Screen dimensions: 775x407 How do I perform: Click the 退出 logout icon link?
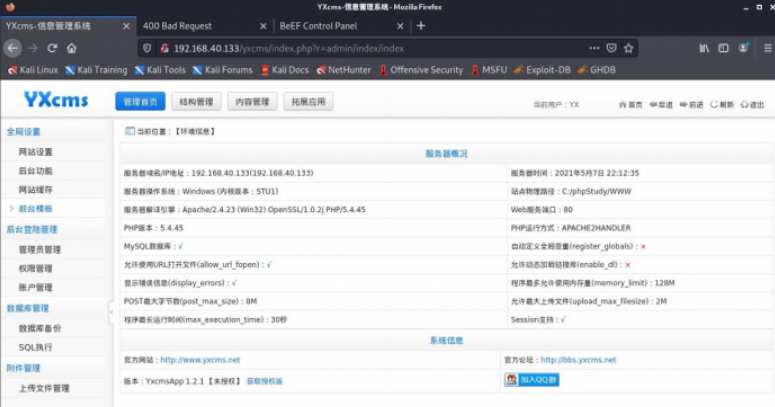point(752,104)
